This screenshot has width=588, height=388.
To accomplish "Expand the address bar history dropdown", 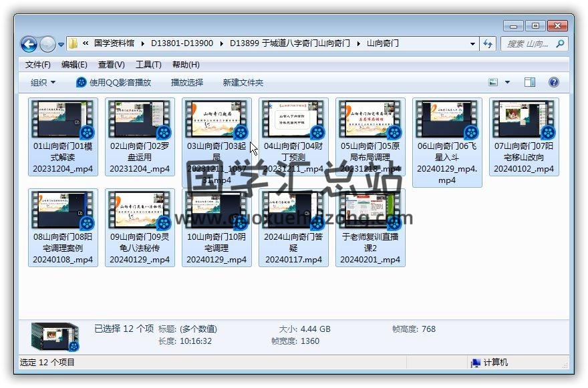I will [x=473, y=43].
